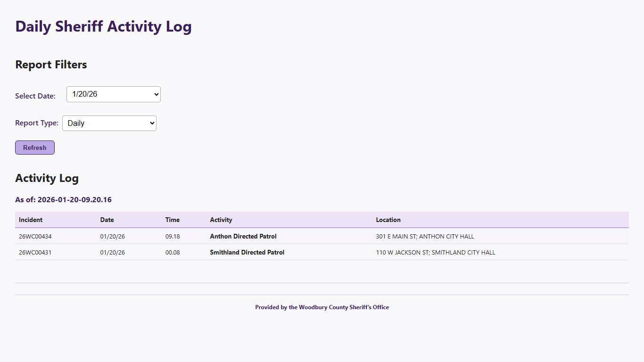Click the 301 E Main St location entry
Viewport: 644px width, 362px height.
(425, 236)
